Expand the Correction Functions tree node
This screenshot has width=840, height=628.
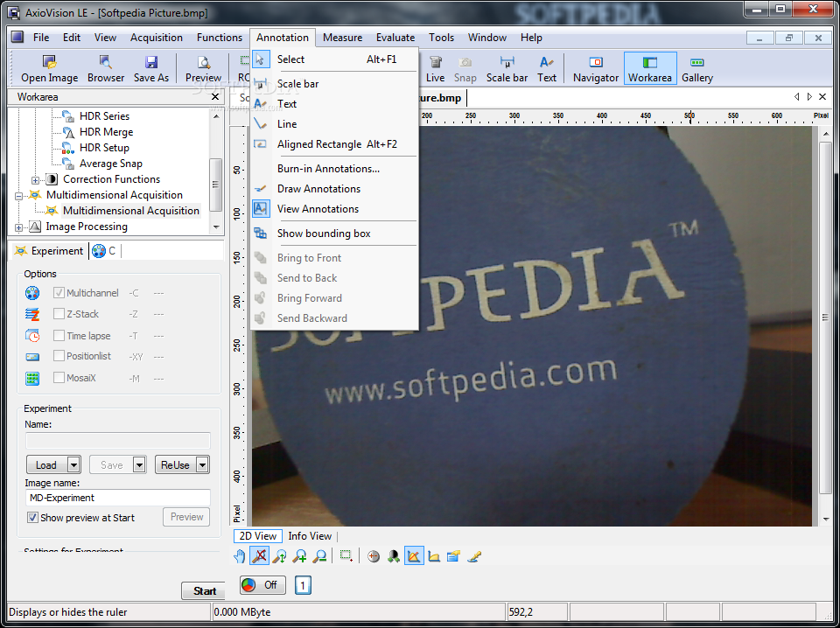tap(35, 180)
